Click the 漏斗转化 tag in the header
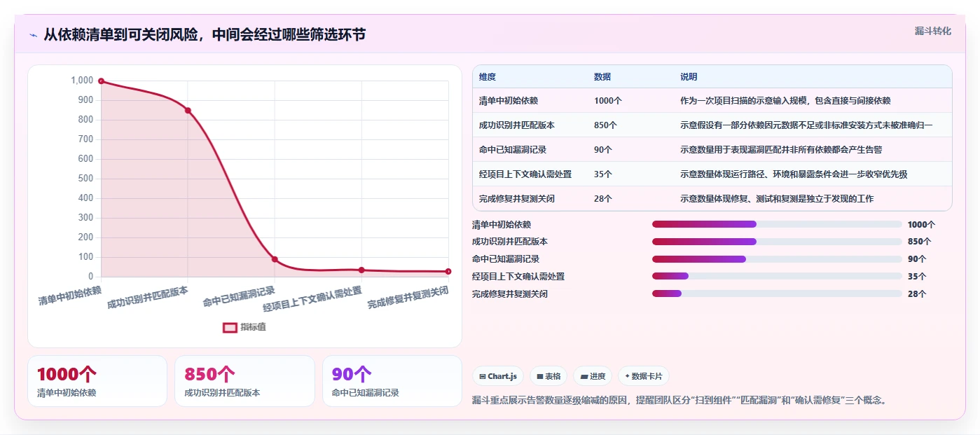 coord(933,31)
